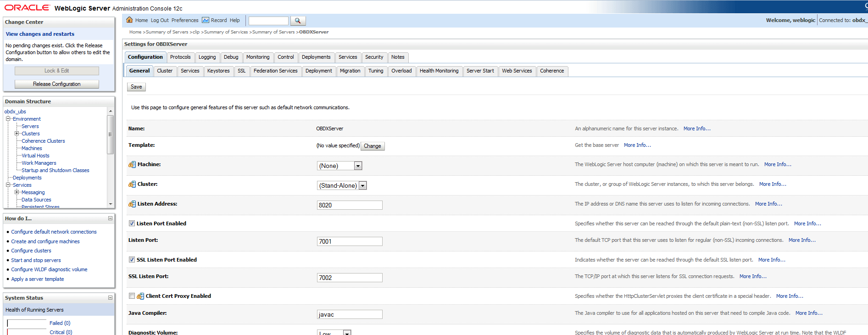The image size is (868, 335).
Task: Select the Web Services sub-tab
Action: click(x=517, y=71)
